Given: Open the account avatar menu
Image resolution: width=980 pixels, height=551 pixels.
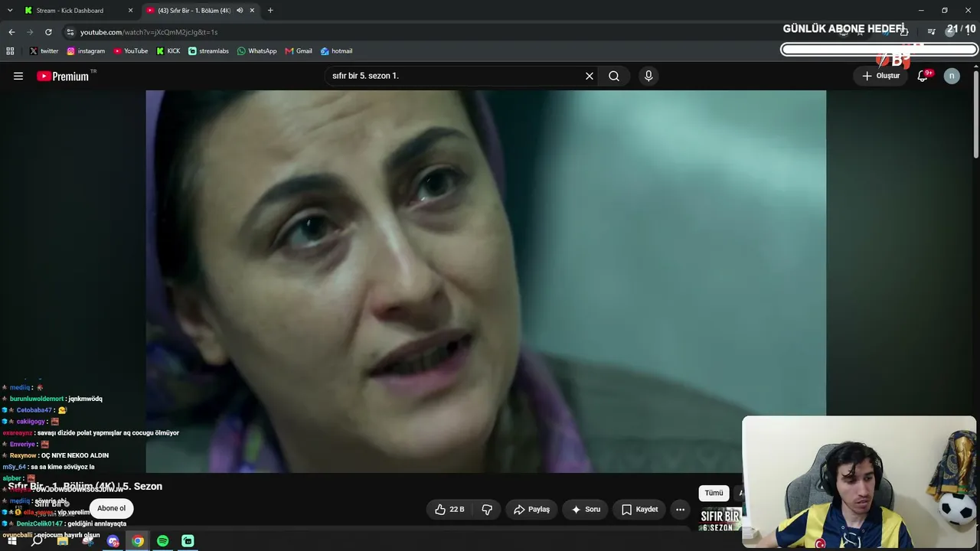Looking at the screenshot, I should (x=952, y=76).
